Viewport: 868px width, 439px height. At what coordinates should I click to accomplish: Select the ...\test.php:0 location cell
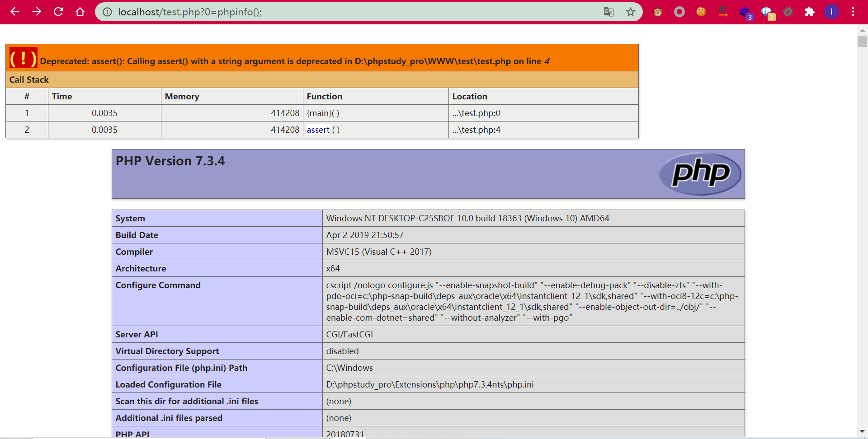[543, 113]
